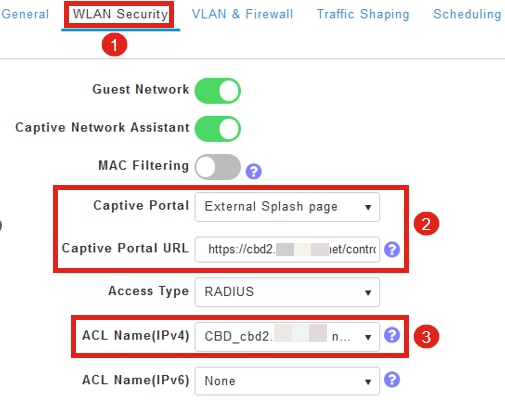Open the Captive Portal dropdown
505x405 pixels.
[x=287, y=207]
